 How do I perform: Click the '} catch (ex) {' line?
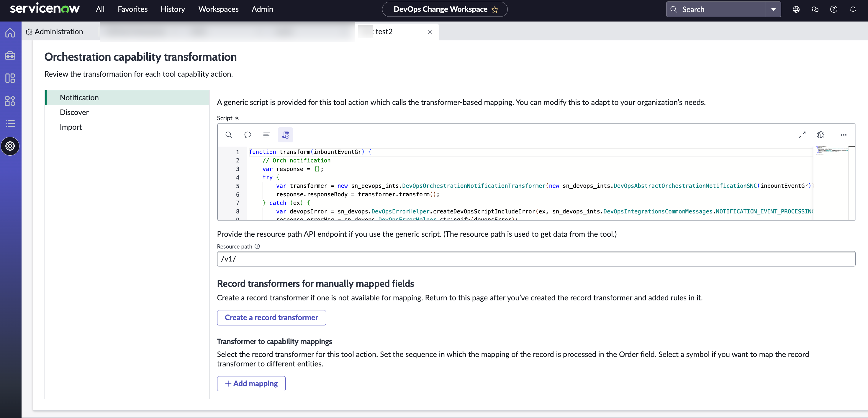[286, 203]
